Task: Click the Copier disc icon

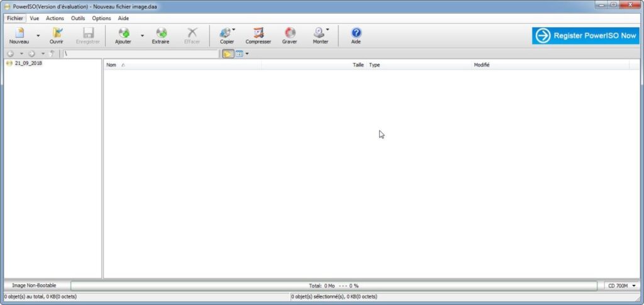Action: 226,33
